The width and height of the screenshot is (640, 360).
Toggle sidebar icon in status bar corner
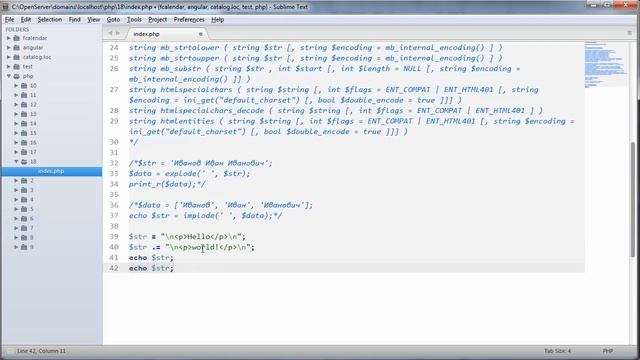(x=9, y=351)
